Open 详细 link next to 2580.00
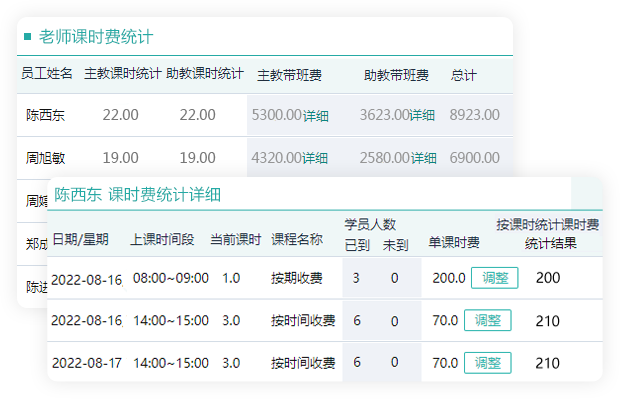This screenshot has width=620, height=399. (423, 158)
